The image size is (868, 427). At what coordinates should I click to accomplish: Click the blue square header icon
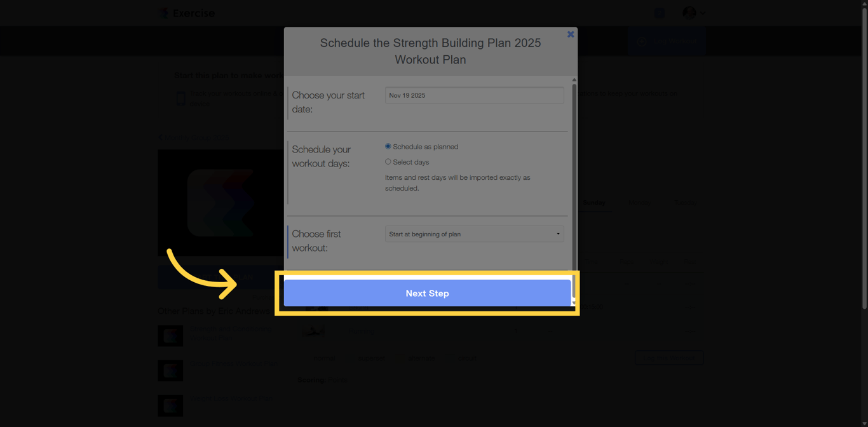[659, 13]
